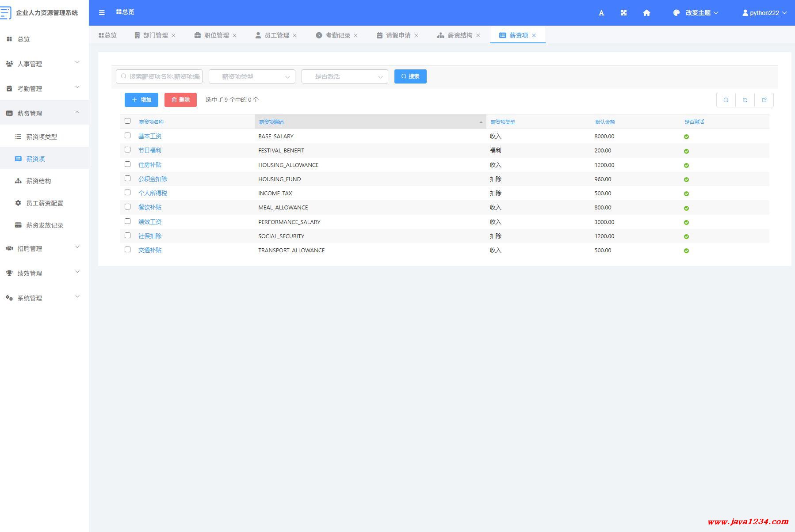Open the 绩效工资 item link
The height and width of the screenshot is (532, 795).
coord(150,222)
